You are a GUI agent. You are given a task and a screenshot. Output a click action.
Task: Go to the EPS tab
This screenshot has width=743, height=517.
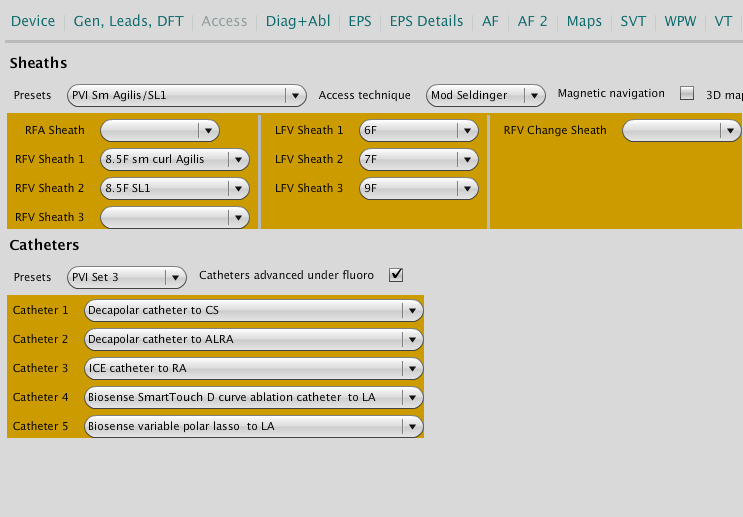(x=360, y=21)
